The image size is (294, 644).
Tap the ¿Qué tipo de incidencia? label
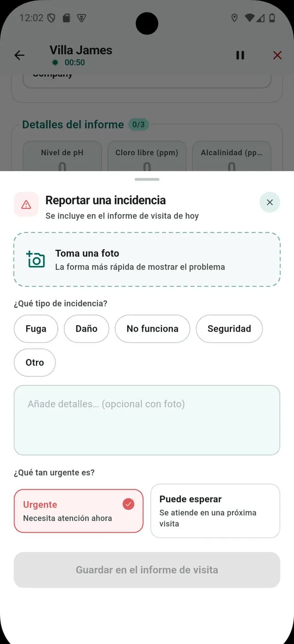point(61,304)
